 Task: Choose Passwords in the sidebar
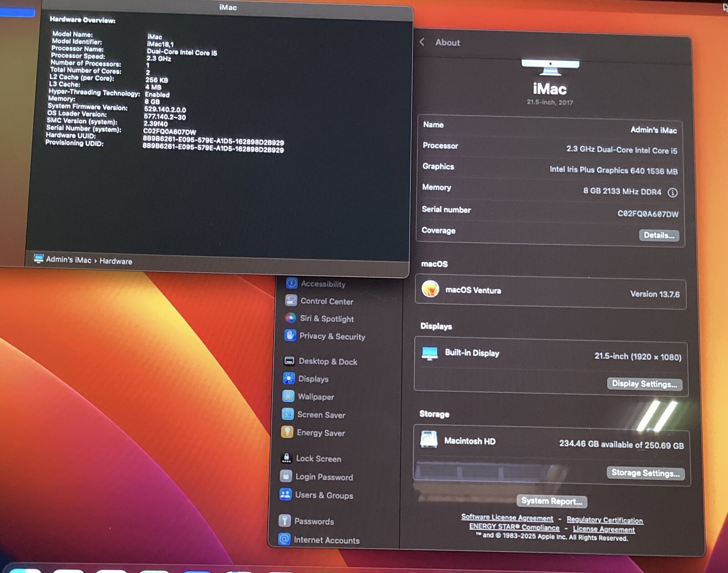[314, 522]
